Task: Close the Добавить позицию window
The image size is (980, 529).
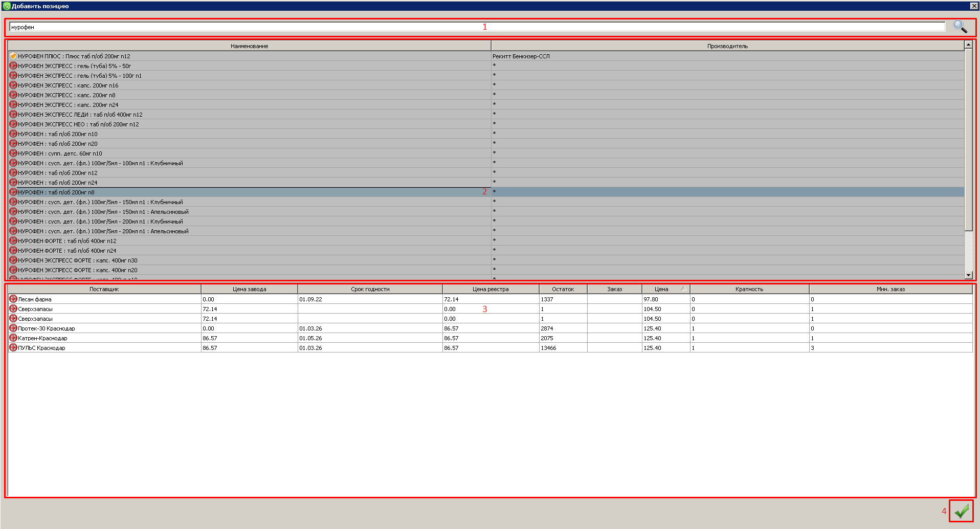Action: click(x=974, y=6)
